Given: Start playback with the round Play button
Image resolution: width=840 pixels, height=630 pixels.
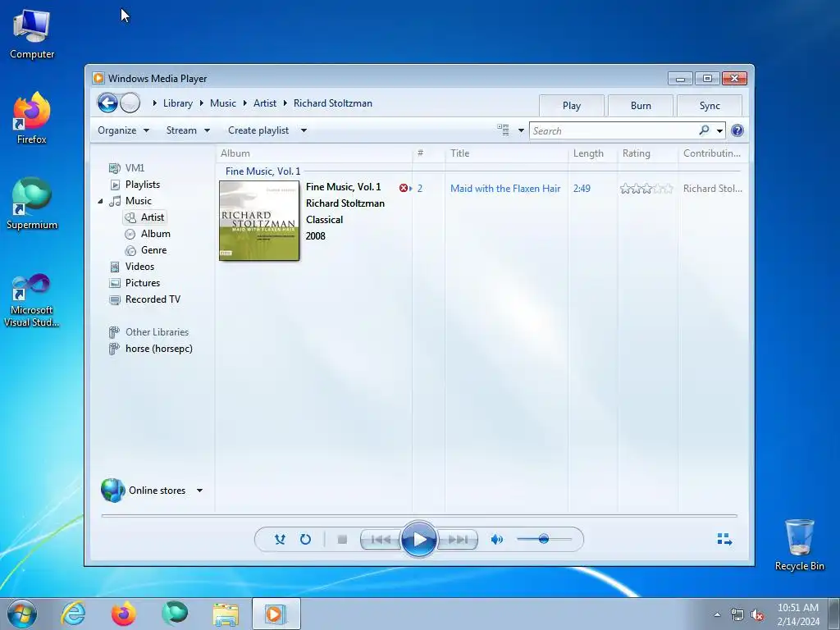Looking at the screenshot, I should [x=418, y=539].
